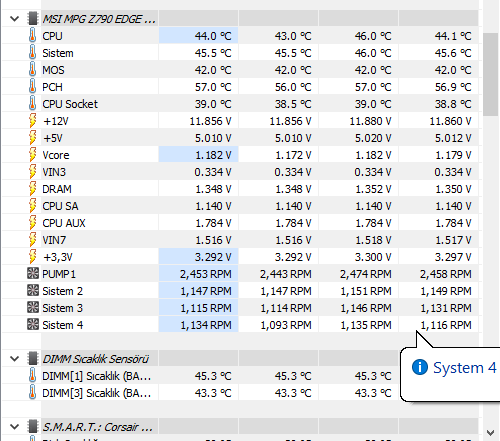500x441 pixels.
Task: Collapse the MSI MPG Z790 EDGE sensor group
Action: (x=15, y=19)
